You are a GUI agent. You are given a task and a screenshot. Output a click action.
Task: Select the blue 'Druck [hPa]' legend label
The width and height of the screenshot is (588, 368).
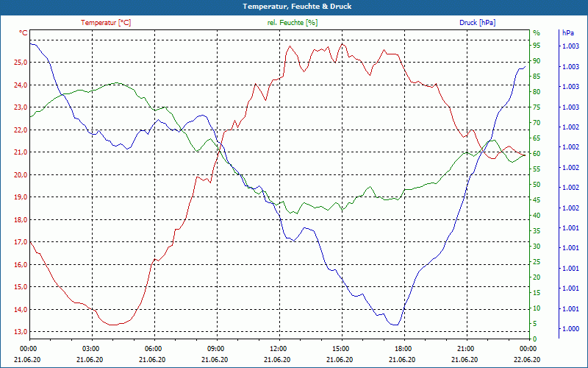pos(477,23)
